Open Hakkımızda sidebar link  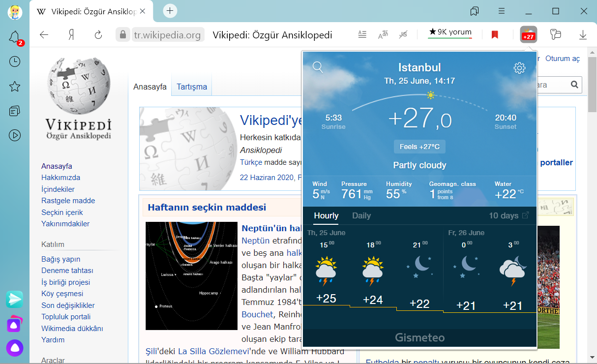[x=60, y=178]
